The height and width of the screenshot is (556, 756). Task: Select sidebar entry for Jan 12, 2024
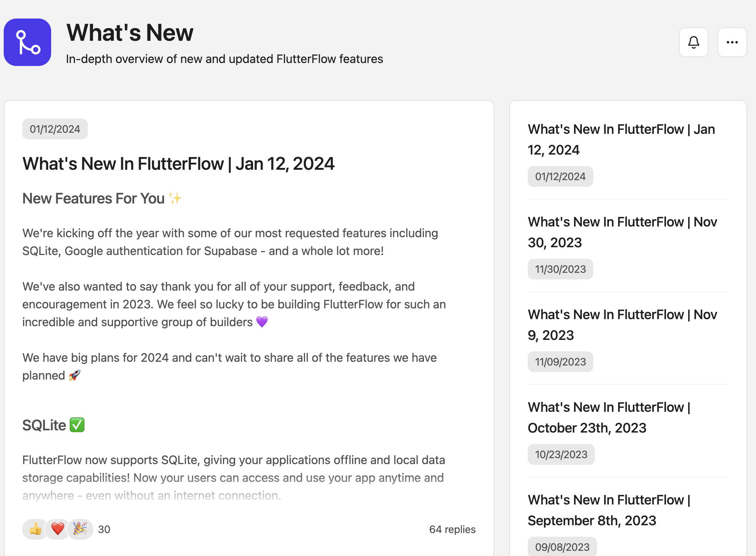pyautogui.click(x=621, y=139)
